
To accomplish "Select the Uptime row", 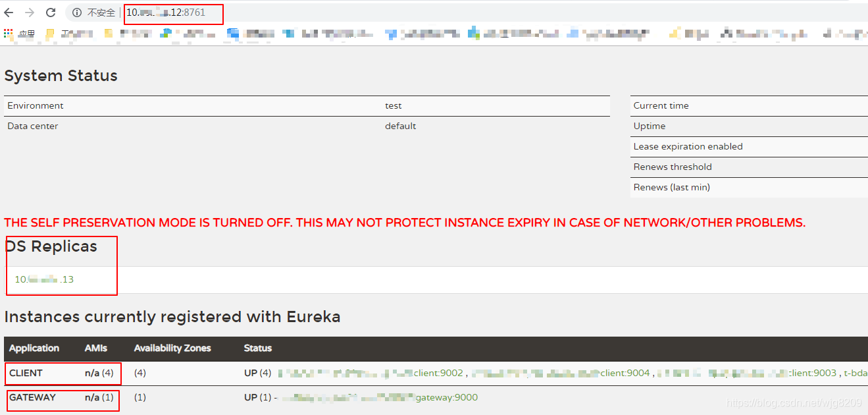I will (x=749, y=126).
